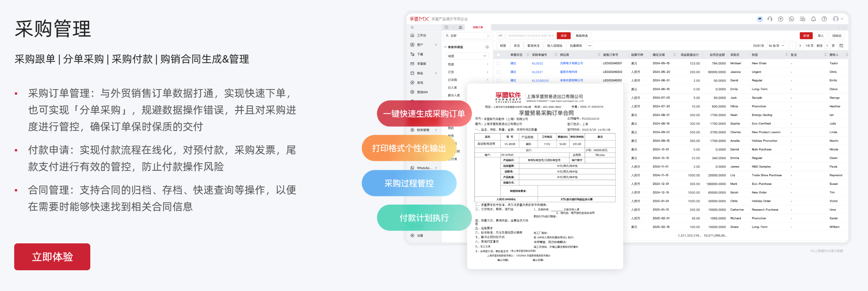The image size is (868, 291).
Task: Click the 批量修改 button
Action: tap(576, 45)
